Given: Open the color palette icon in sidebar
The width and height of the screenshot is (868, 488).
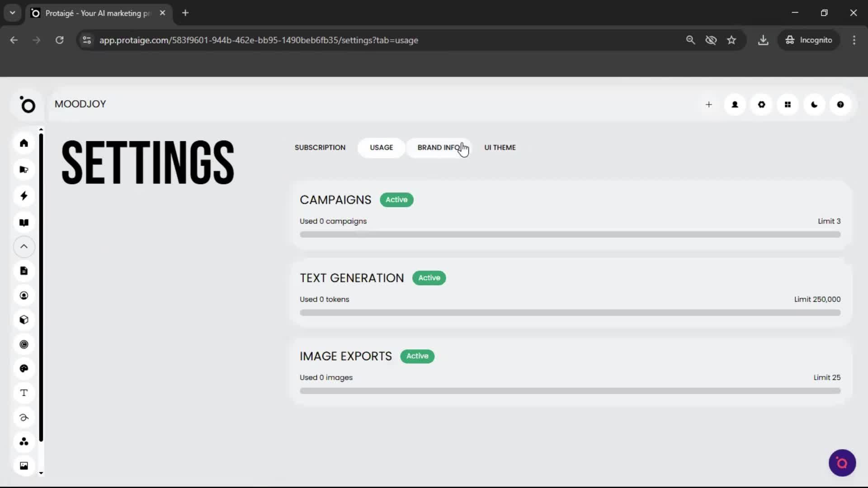Looking at the screenshot, I should click(x=24, y=368).
